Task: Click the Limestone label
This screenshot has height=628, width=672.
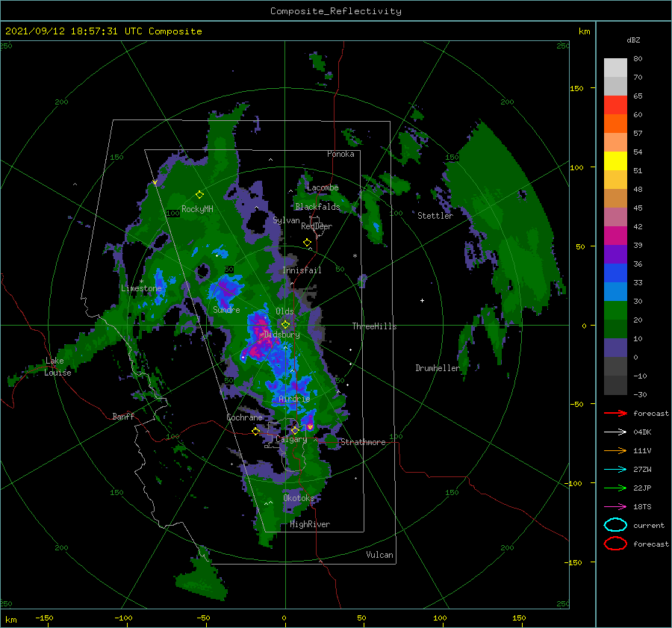Action: point(141,288)
